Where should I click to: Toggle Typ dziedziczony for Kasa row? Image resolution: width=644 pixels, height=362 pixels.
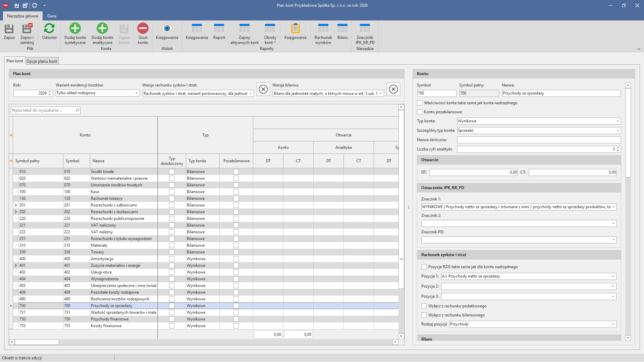point(172,192)
